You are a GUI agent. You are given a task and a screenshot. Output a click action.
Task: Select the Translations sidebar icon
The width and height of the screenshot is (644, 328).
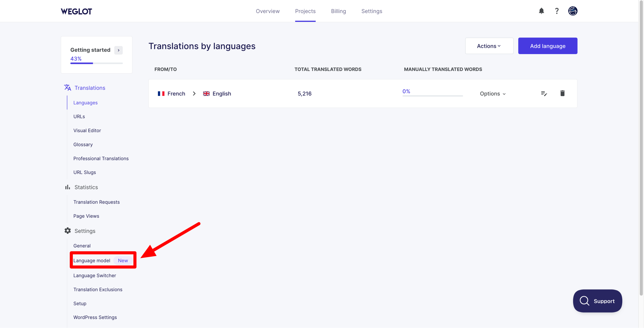67,87
